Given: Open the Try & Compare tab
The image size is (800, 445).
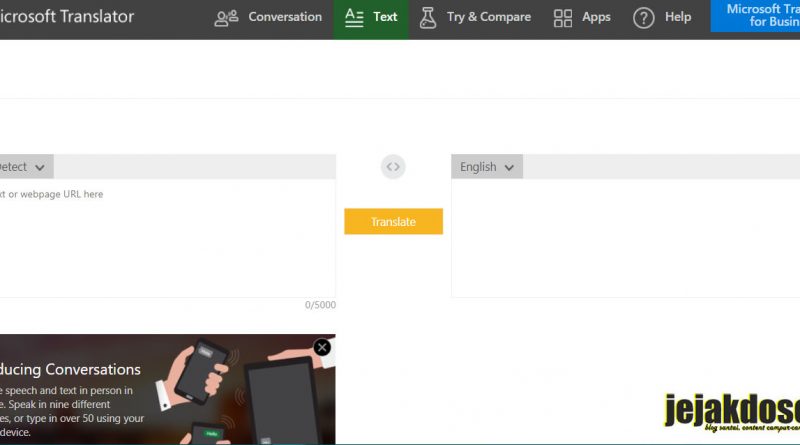Looking at the screenshot, I should (x=475, y=17).
